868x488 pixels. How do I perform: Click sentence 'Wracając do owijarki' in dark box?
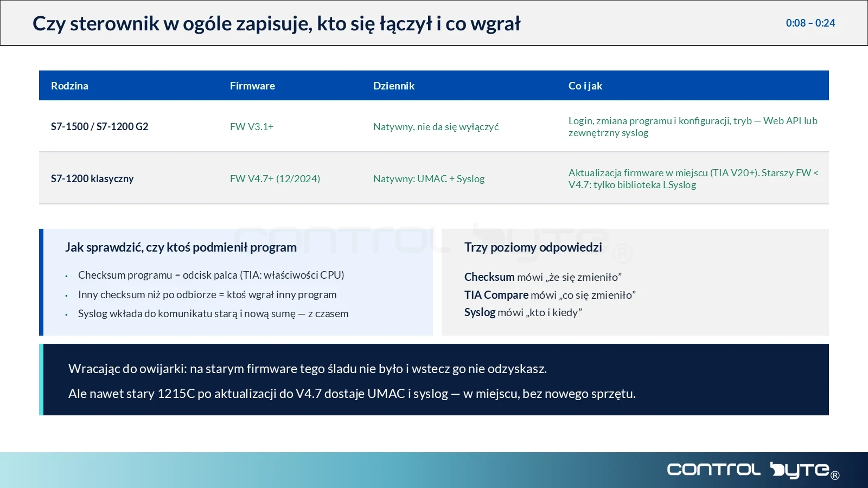click(x=308, y=369)
